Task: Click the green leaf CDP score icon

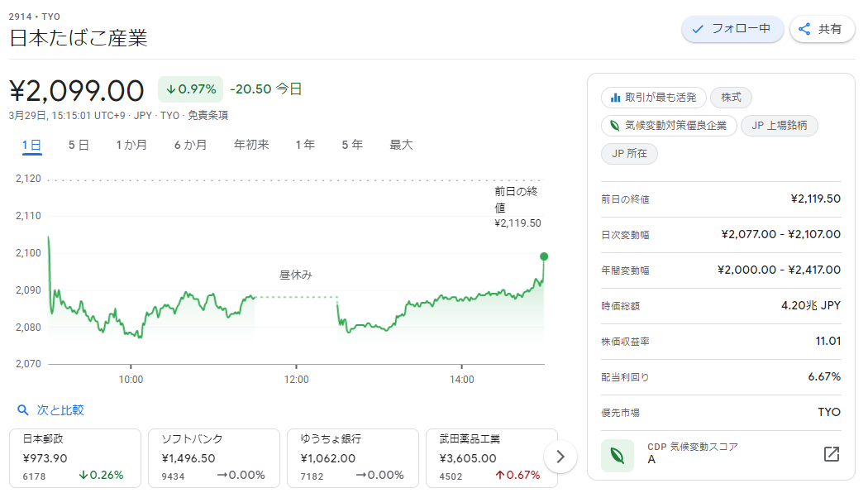Action: point(618,455)
